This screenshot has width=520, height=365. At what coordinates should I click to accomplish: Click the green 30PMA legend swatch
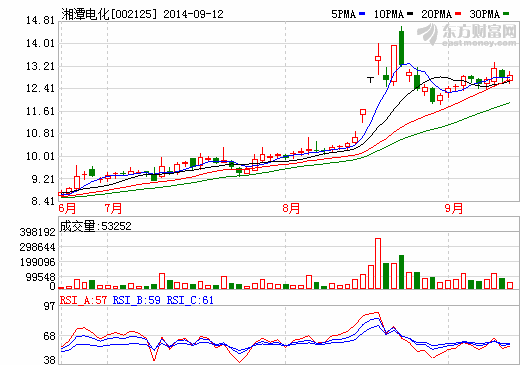click(x=506, y=14)
